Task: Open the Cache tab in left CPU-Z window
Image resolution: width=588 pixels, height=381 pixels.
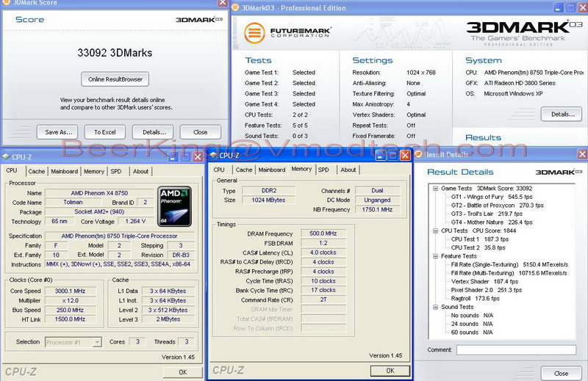Action: 36,171
